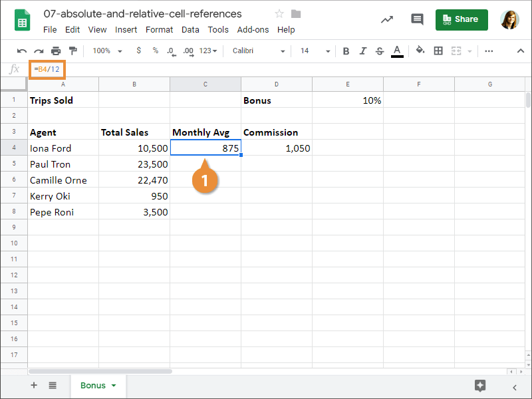Viewport: 532px width, 399px height.
Task: Click the Undo icon
Action: click(x=22, y=51)
